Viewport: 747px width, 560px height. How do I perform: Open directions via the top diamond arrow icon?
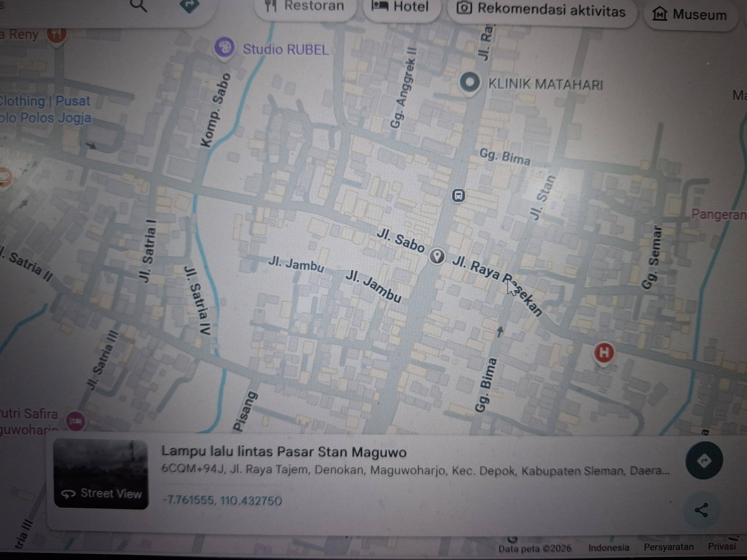[189, 5]
